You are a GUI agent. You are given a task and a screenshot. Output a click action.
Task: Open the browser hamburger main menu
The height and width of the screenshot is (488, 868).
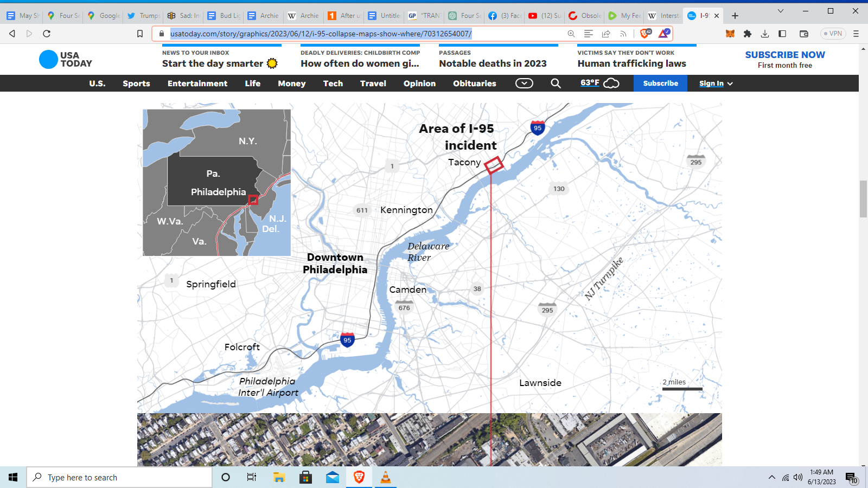(x=856, y=34)
